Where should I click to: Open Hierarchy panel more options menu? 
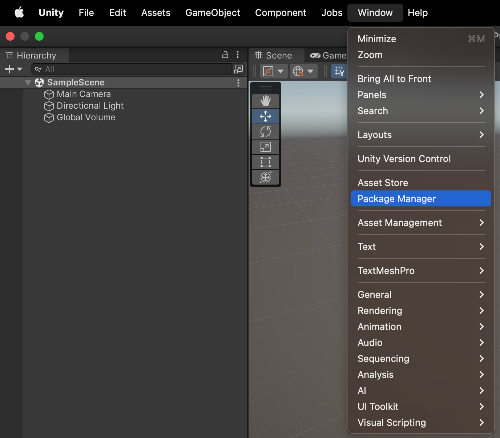pos(237,55)
